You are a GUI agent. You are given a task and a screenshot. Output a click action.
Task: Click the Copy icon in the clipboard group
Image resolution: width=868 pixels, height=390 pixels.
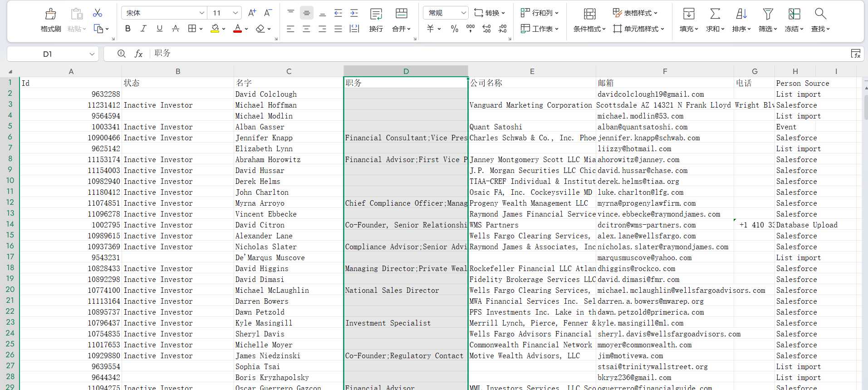pyautogui.click(x=98, y=29)
